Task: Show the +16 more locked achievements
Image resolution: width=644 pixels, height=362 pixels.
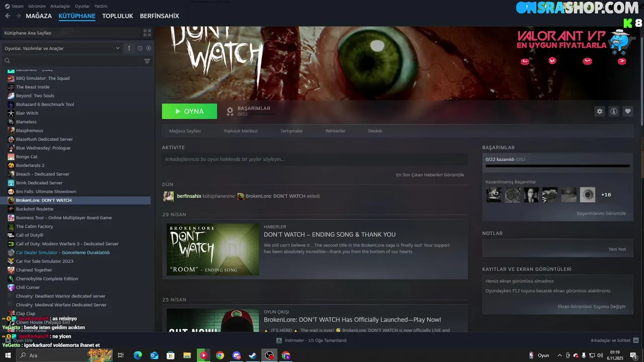Action: coord(606,195)
